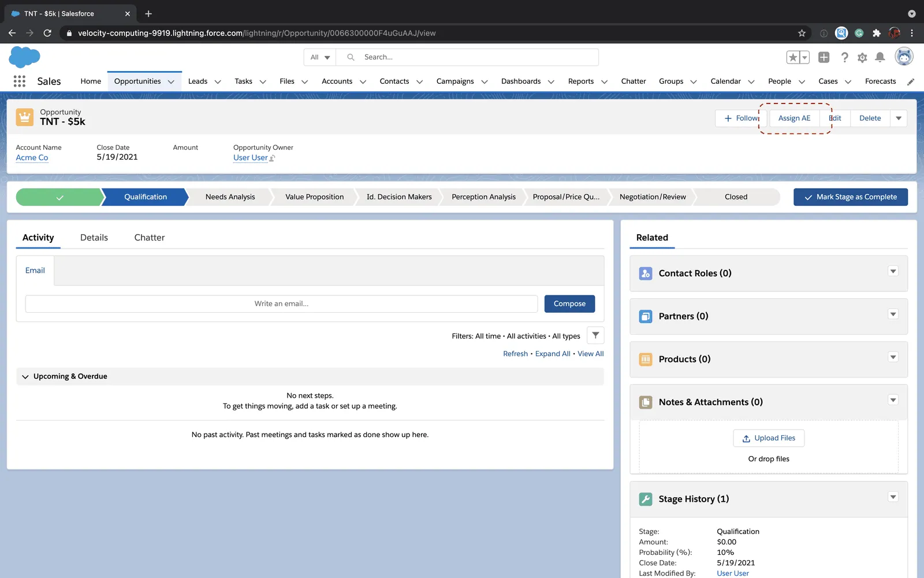Select the Closed stage in path
The width and height of the screenshot is (924, 578).
tap(736, 197)
